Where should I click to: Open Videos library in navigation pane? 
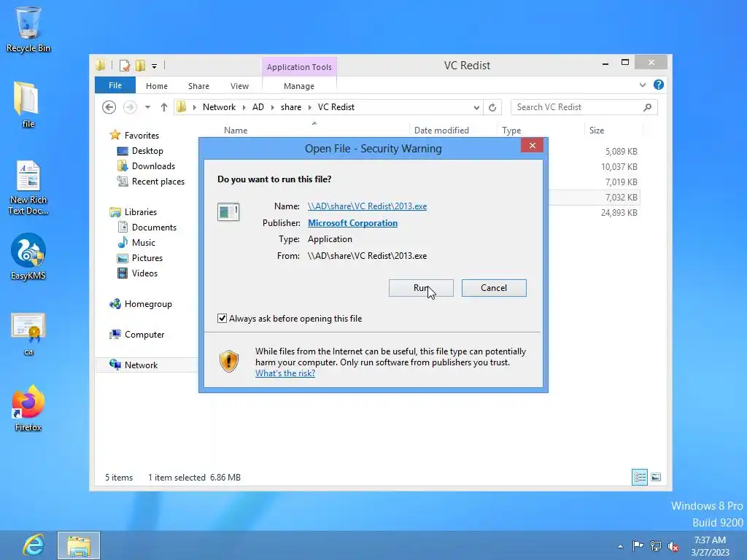click(x=137, y=273)
